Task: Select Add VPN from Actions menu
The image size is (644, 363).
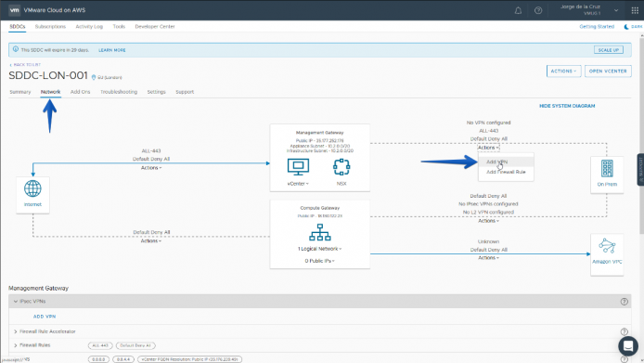Action: 506,162
